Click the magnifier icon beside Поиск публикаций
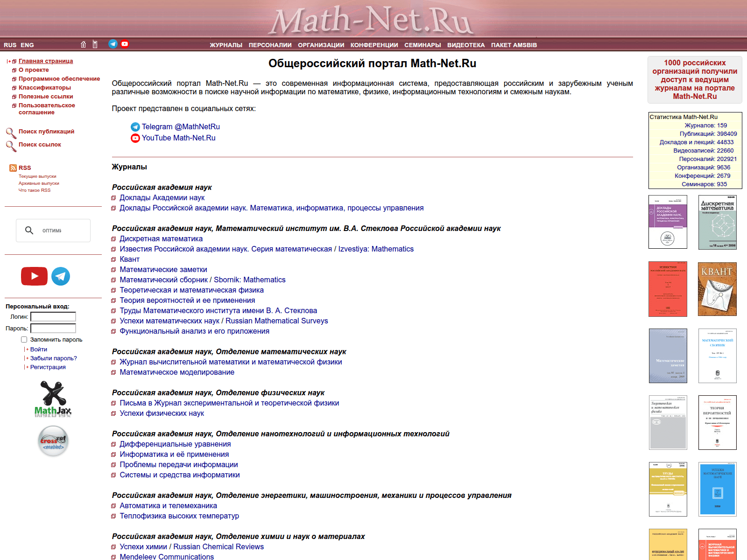Viewport: 747px width, 560px height. (x=11, y=133)
